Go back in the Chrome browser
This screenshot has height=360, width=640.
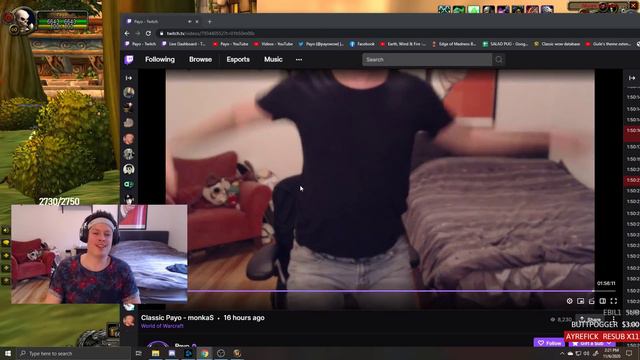tap(127, 33)
